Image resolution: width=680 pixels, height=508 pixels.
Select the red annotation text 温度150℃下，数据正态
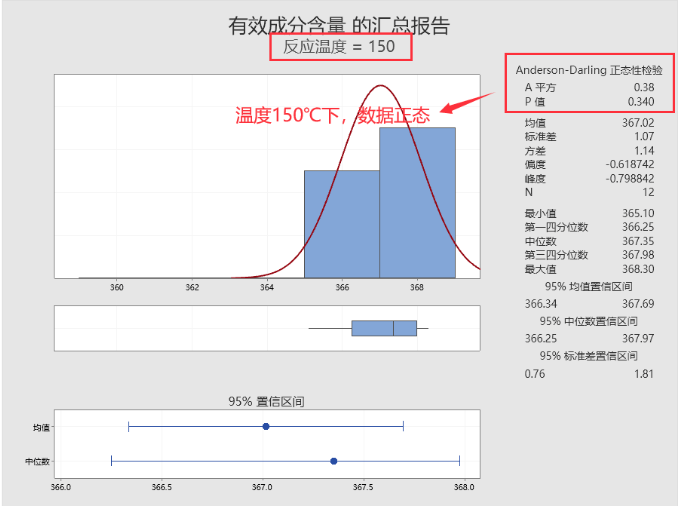[332, 115]
